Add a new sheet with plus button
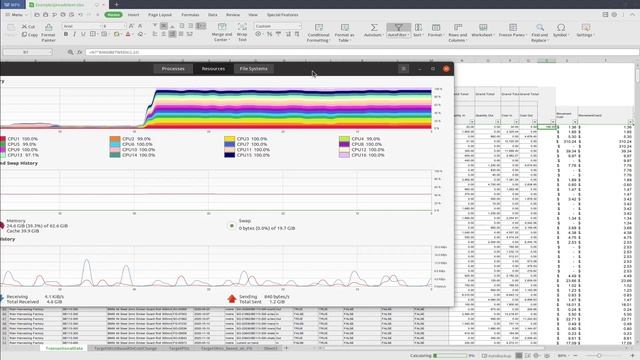Image resolution: width=640 pixels, height=360 pixels. (286, 348)
